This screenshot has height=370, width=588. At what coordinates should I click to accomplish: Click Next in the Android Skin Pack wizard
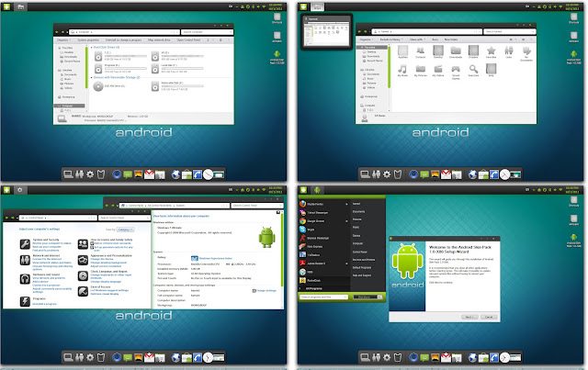pyautogui.click(x=469, y=317)
